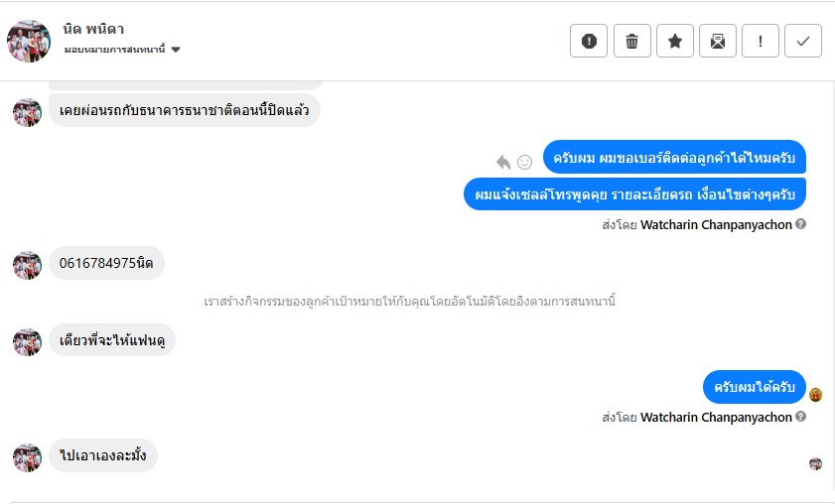Click the ไปเอาเองละมั้ง message bubble
The height and width of the screenshot is (504, 835).
pyautogui.click(x=103, y=455)
